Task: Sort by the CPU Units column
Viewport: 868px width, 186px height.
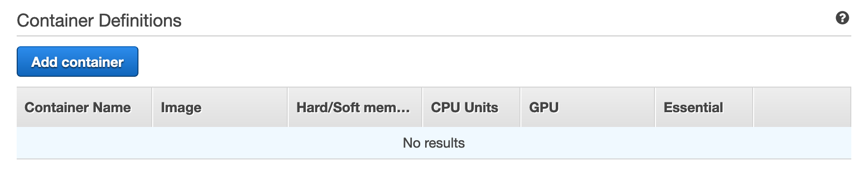Action: [471, 107]
